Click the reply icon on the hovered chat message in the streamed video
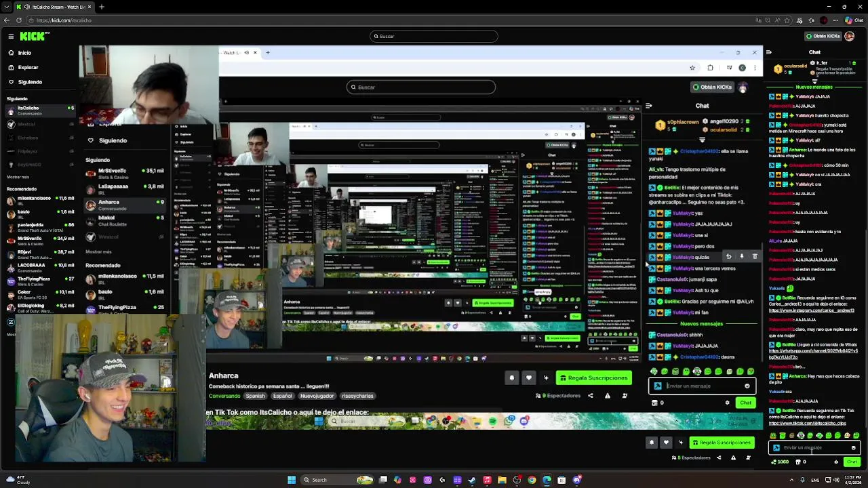 (728, 257)
